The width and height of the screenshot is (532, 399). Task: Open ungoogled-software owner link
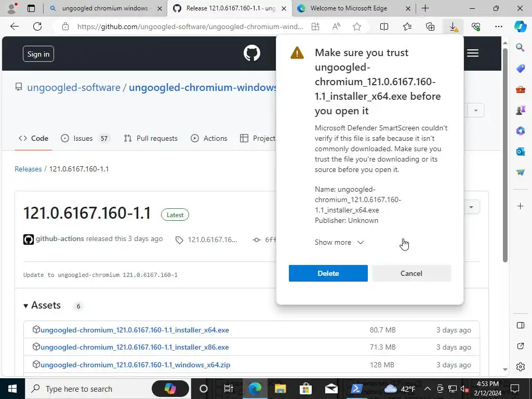[x=74, y=87]
